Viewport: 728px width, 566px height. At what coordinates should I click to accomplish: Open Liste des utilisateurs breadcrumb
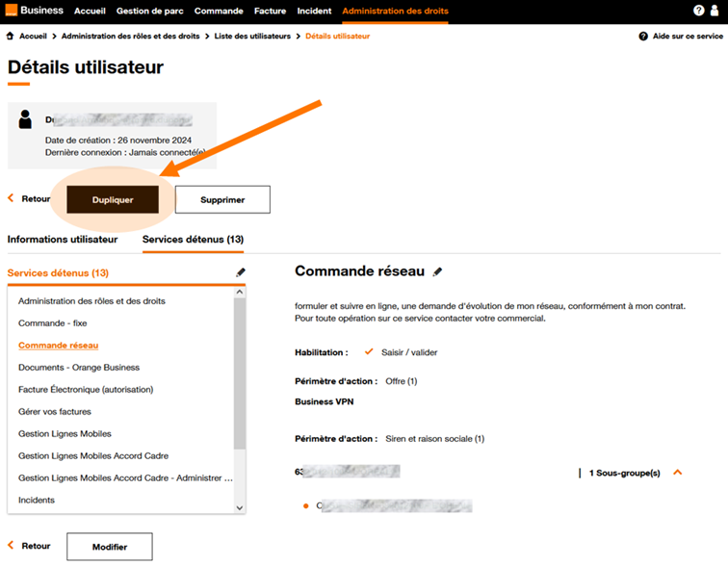coord(252,37)
